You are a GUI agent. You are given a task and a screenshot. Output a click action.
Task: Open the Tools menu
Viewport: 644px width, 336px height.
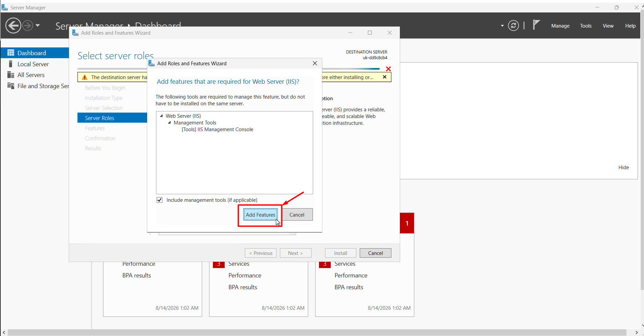click(x=586, y=26)
